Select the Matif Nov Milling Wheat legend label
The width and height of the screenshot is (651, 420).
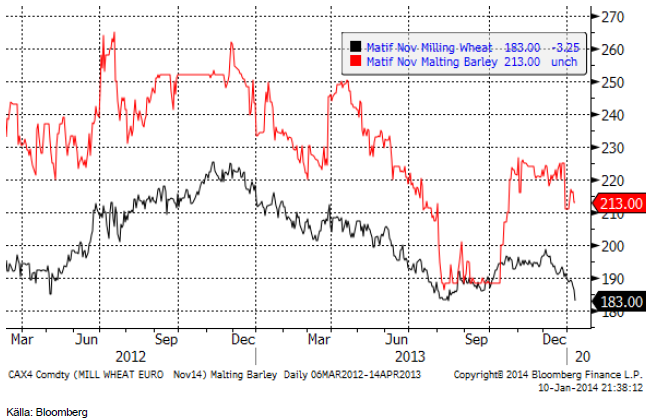[418, 46]
